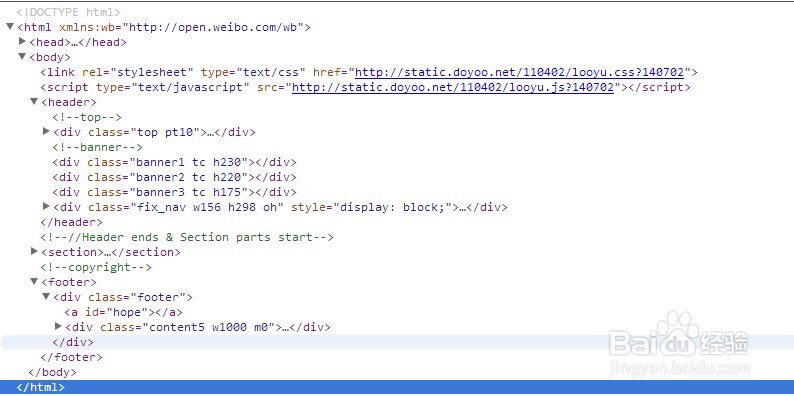Select the copyright comment line
The width and height of the screenshot is (794, 396).
[x=96, y=267]
